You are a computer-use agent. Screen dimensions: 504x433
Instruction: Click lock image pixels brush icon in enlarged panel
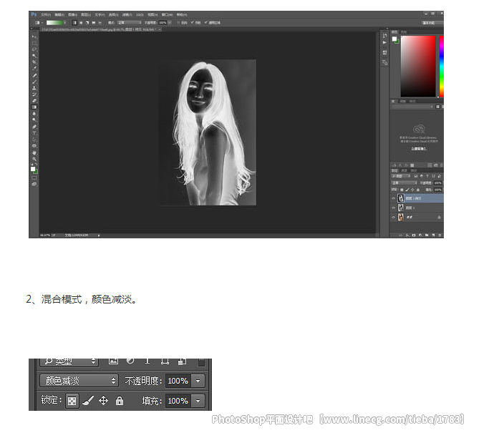click(x=88, y=401)
